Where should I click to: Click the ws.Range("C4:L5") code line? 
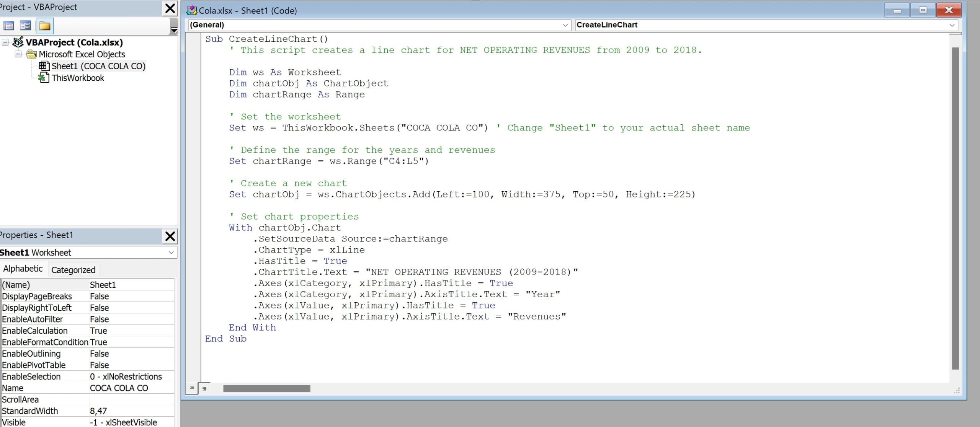click(x=329, y=161)
